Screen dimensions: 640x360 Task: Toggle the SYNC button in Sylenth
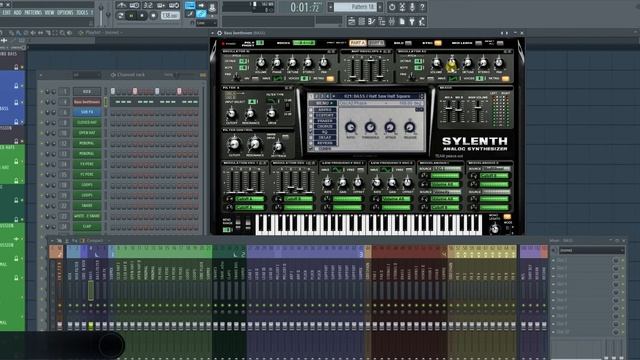click(x=438, y=43)
